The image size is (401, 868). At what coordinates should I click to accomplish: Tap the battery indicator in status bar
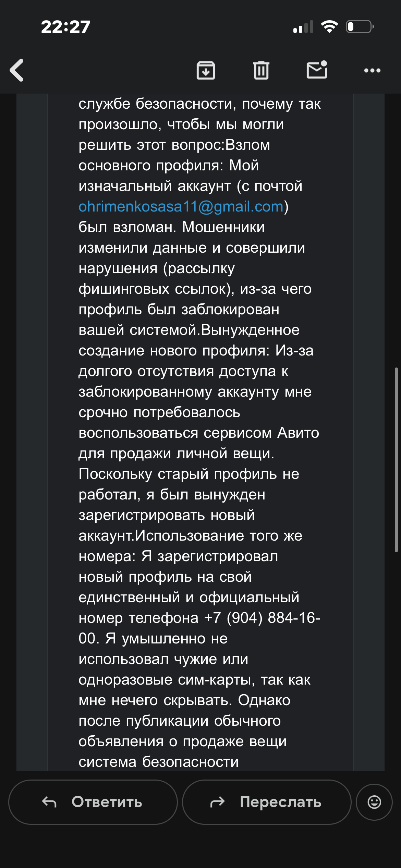pyautogui.click(x=360, y=27)
